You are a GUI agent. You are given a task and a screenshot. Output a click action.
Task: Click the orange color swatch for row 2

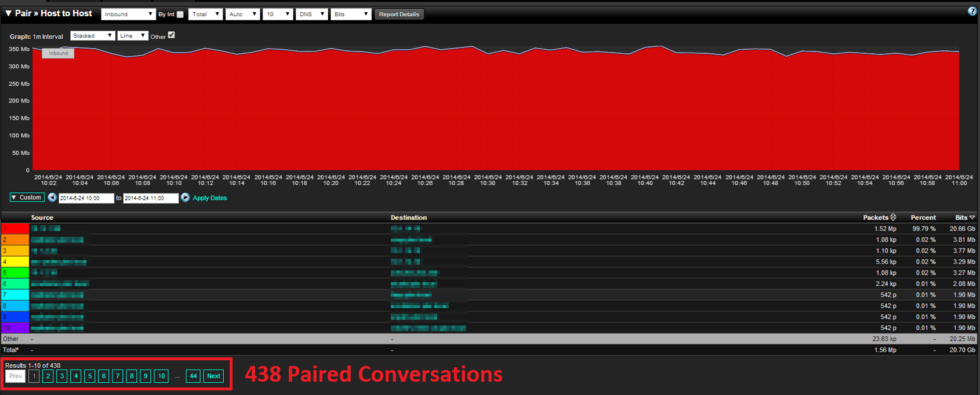coord(15,240)
